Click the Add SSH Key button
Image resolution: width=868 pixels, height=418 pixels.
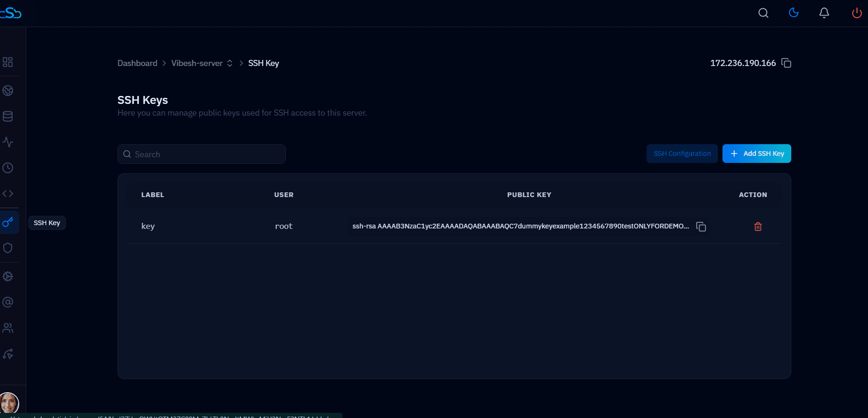click(x=756, y=154)
